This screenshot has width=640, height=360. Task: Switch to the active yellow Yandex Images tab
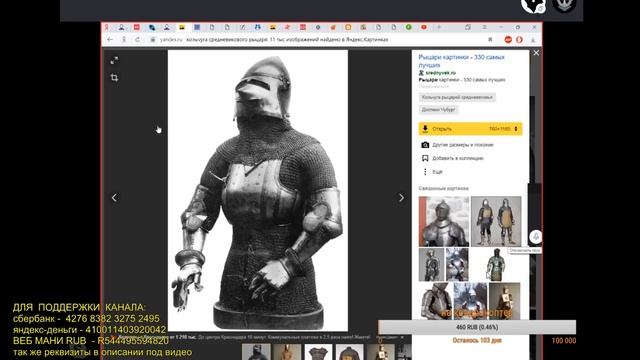click(x=182, y=27)
